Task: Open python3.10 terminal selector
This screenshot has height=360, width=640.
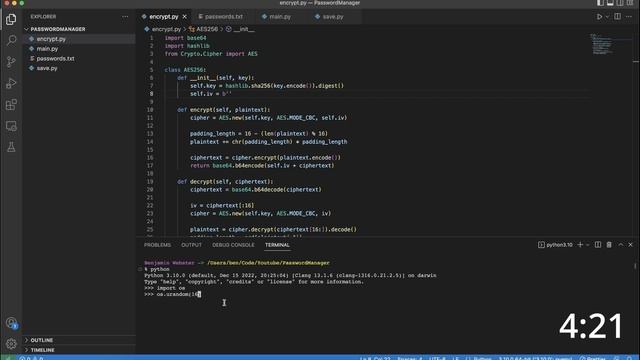Action: [555, 244]
